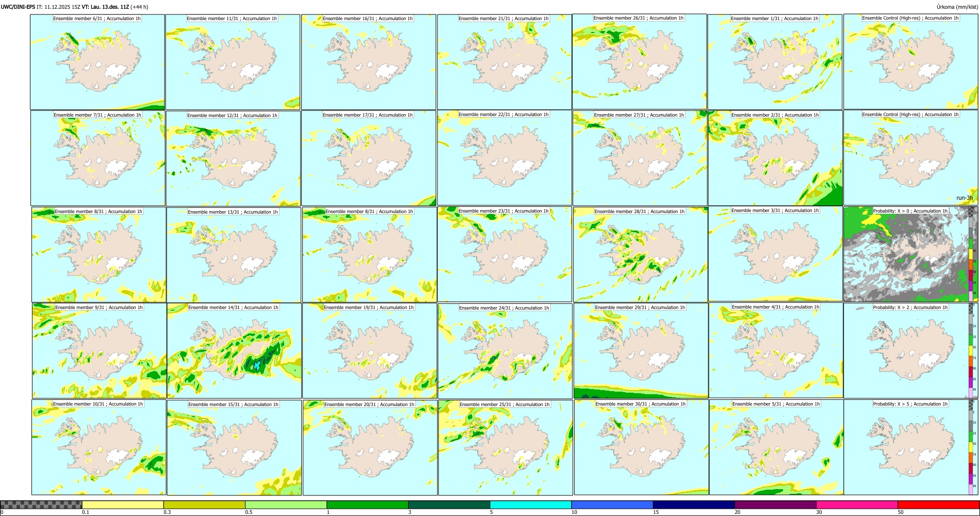980x516 pixels.
Task: Click the 'Ensemble member 4/31 ; Accumulation 1h' label
Action: click(775, 307)
